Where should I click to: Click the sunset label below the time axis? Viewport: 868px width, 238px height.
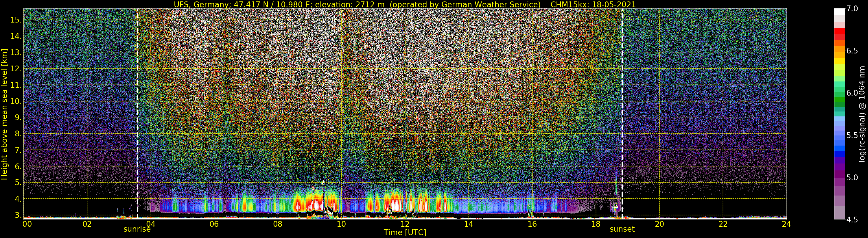(x=622, y=229)
